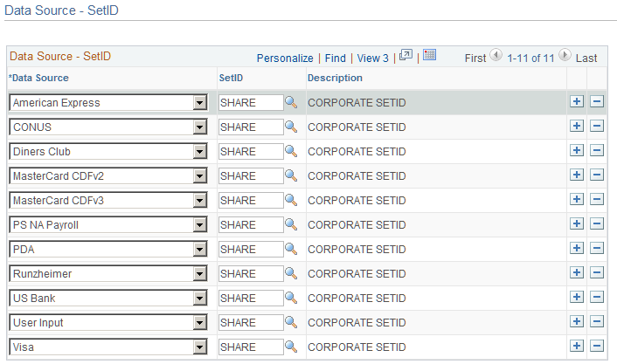Screen dimensions: 617x364
Task: Download grid to spreadsheet icon
Action: [x=429, y=55]
